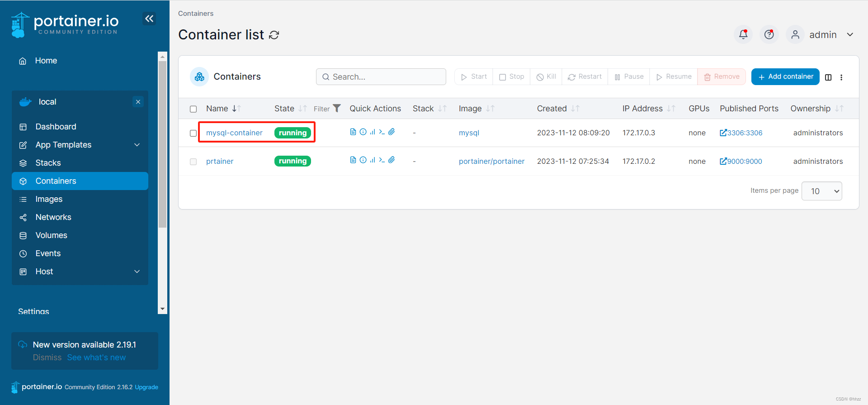Click the Pause button

tap(629, 76)
